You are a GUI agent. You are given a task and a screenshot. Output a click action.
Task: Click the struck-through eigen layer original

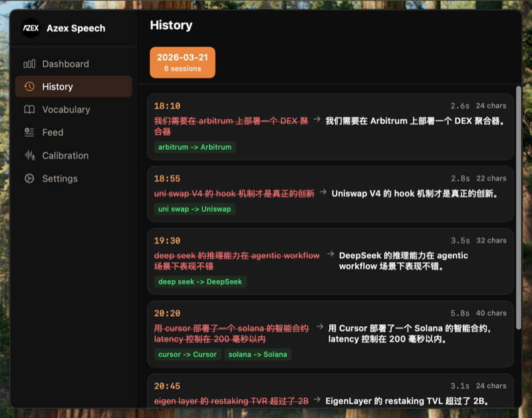pos(231,401)
